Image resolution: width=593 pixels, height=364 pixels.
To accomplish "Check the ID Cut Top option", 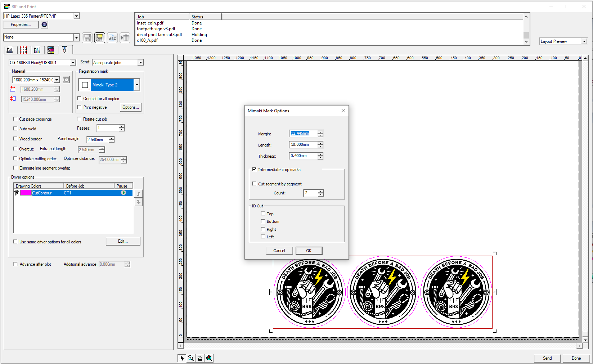I will click(263, 214).
